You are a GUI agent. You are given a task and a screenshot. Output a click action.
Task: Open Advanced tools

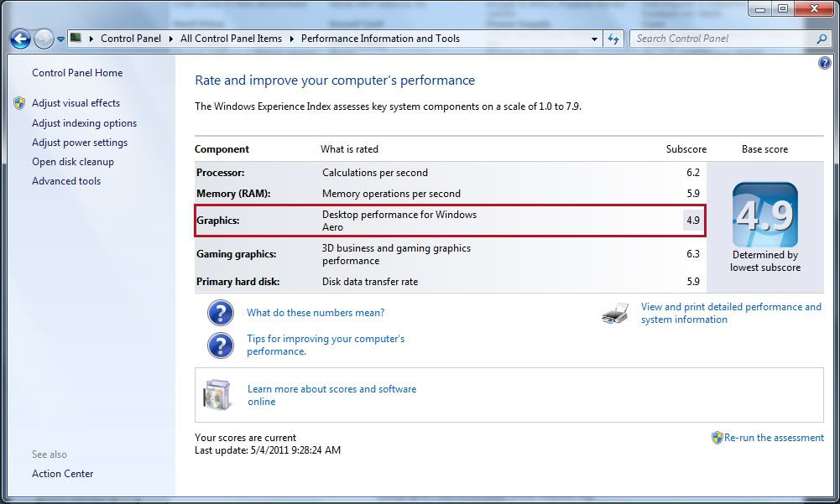(x=66, y=181)
